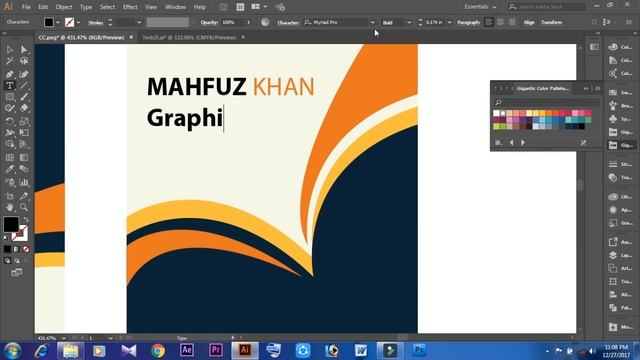Set paint mode to Gradient
The width and height of the screenshot is (640, 360).
pos(16,249)
